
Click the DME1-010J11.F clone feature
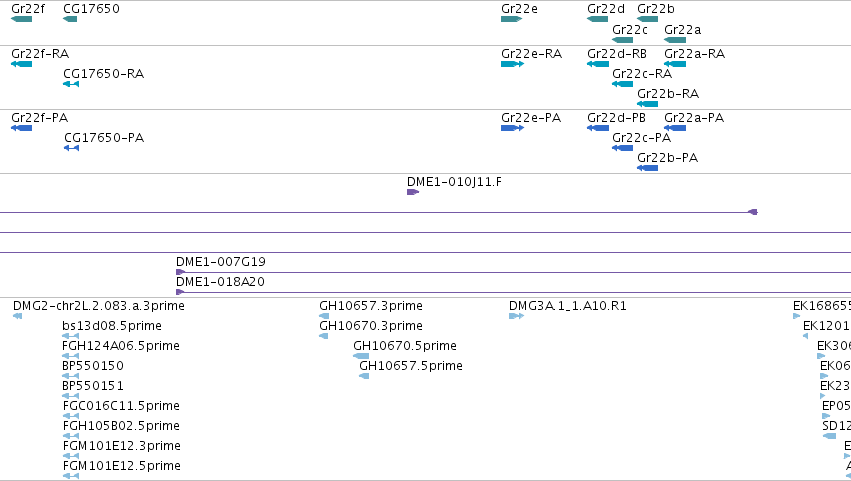coord(413,192)
